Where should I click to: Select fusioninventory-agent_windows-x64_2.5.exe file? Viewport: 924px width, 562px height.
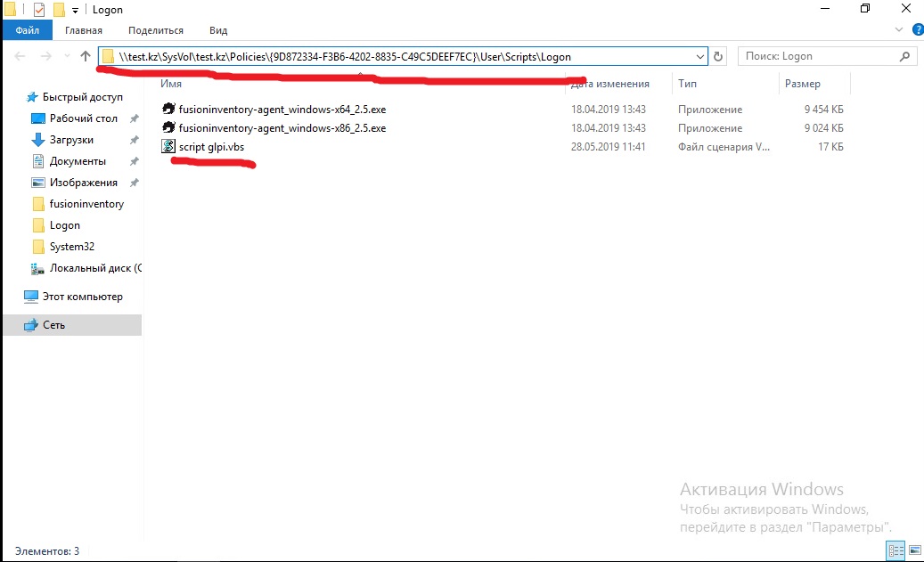pos(282,110)
